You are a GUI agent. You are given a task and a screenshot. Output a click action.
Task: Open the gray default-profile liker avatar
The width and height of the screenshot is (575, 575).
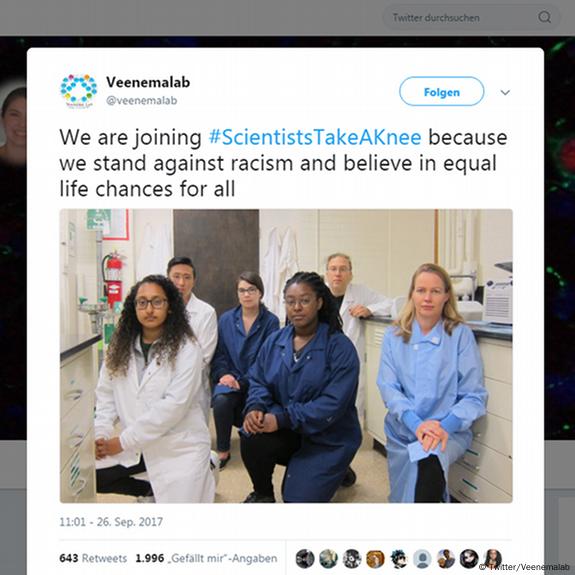tap(422, 558)
